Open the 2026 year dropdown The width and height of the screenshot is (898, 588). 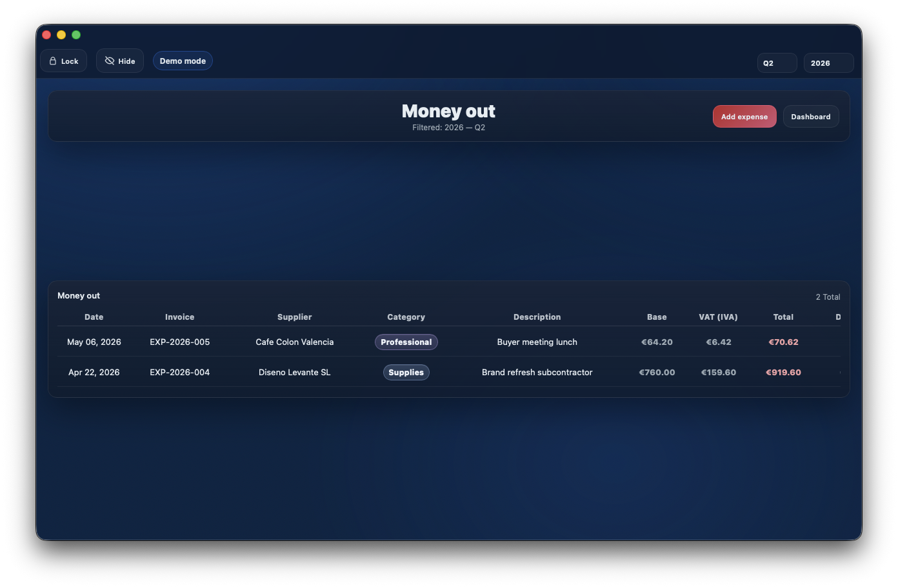(x=828, y=63)
